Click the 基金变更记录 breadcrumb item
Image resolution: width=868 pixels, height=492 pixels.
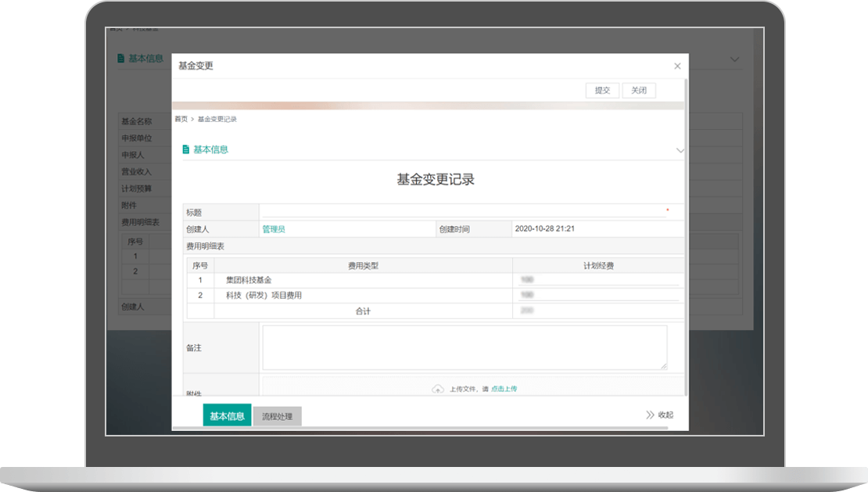[x=217, y=119]
